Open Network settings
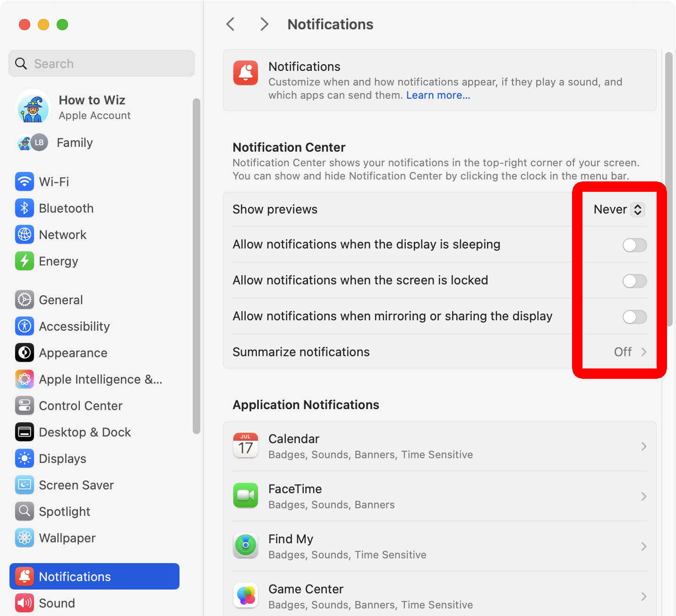The height and width of the screenshot is (616, 676). tap(25, 234)
